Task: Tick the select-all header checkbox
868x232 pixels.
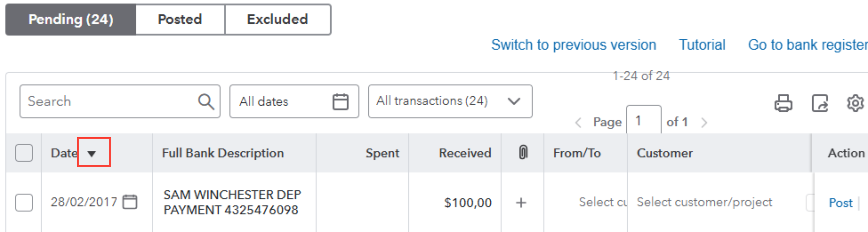Action: tap(24, 153)
